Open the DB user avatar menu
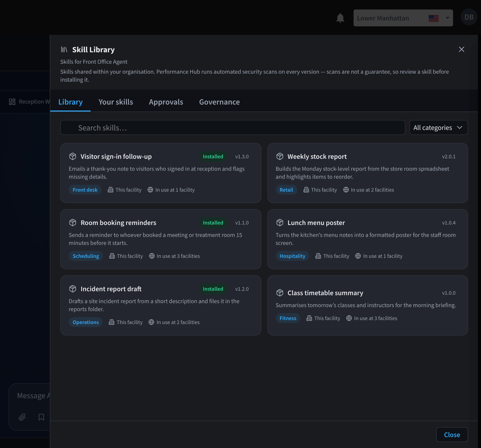The width and height of the screenshot is (481, 448). click(x=469, y=17)
